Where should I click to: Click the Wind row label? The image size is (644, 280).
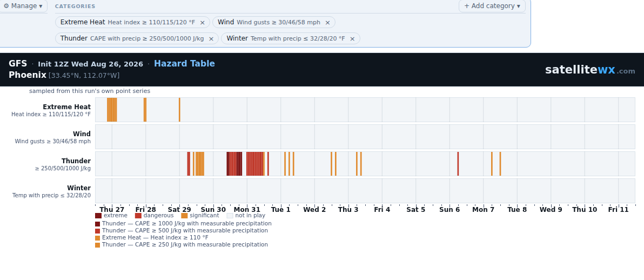pos(82,134)
